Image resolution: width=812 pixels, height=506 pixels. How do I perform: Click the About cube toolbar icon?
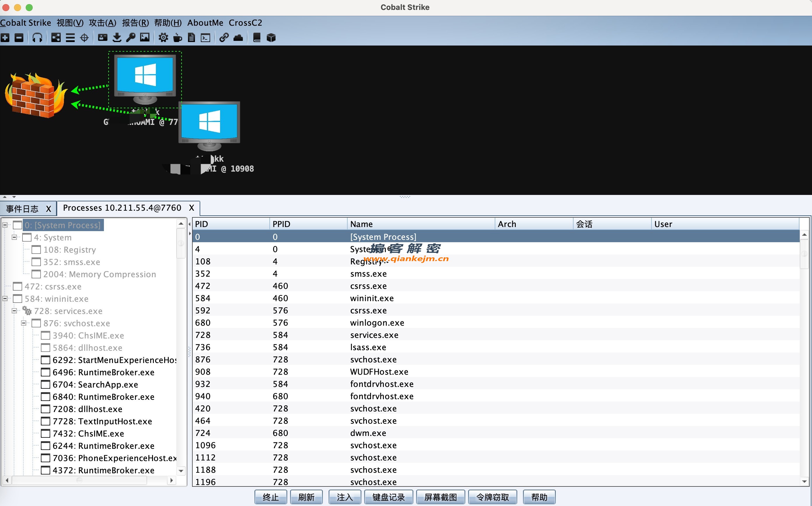[271, 37]
